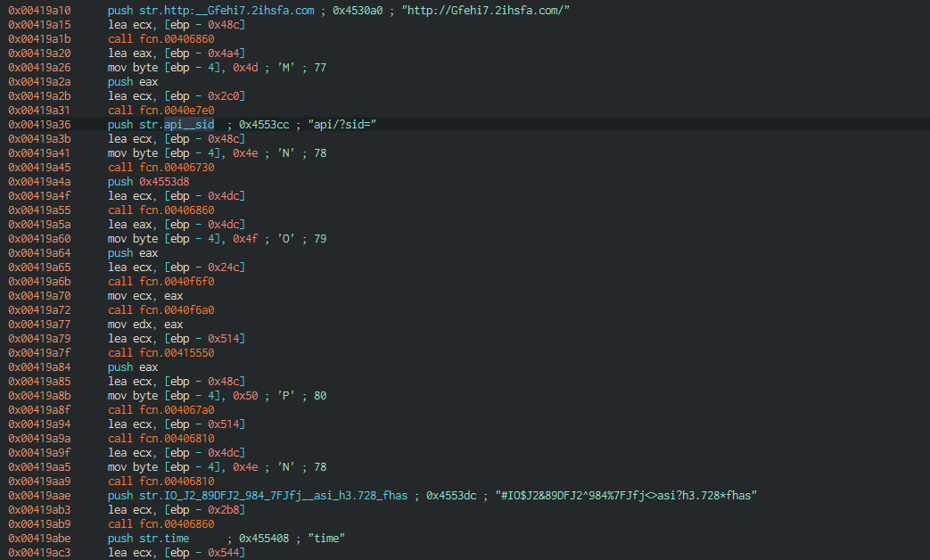This screenshot has width=930, height=560.
Task: Follow call fcn.0040e7e0
Action: pos(160,110)
